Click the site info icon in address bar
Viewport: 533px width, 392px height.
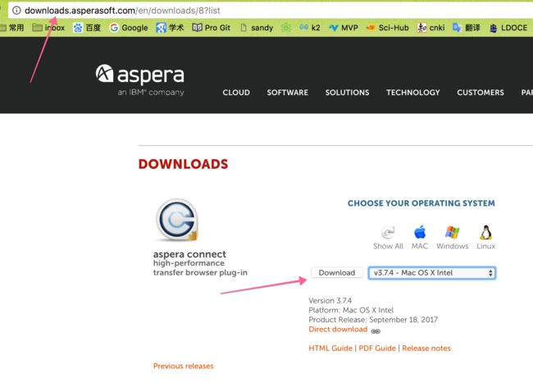(16, 11)
